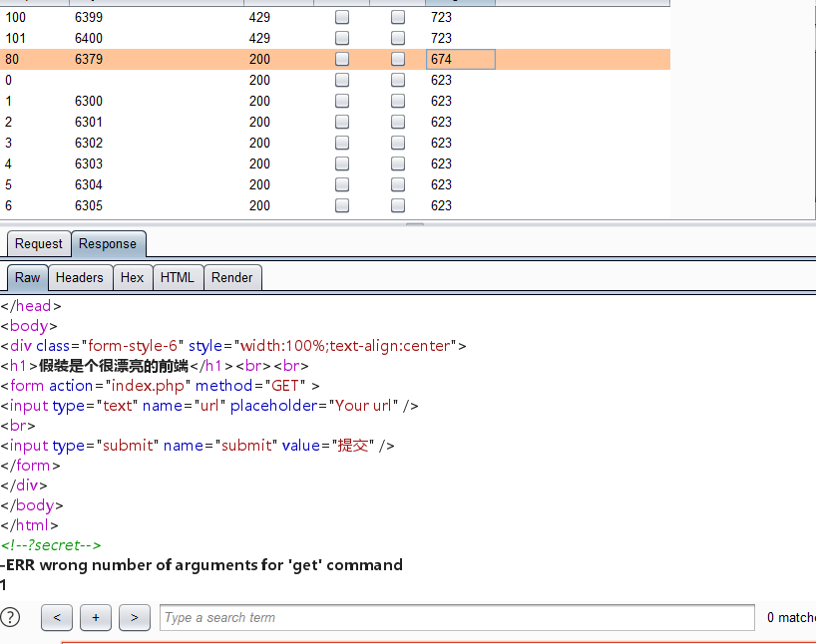Click the '-ERR wrong number of arguments' line
The image size is (816, 644).
202,565
